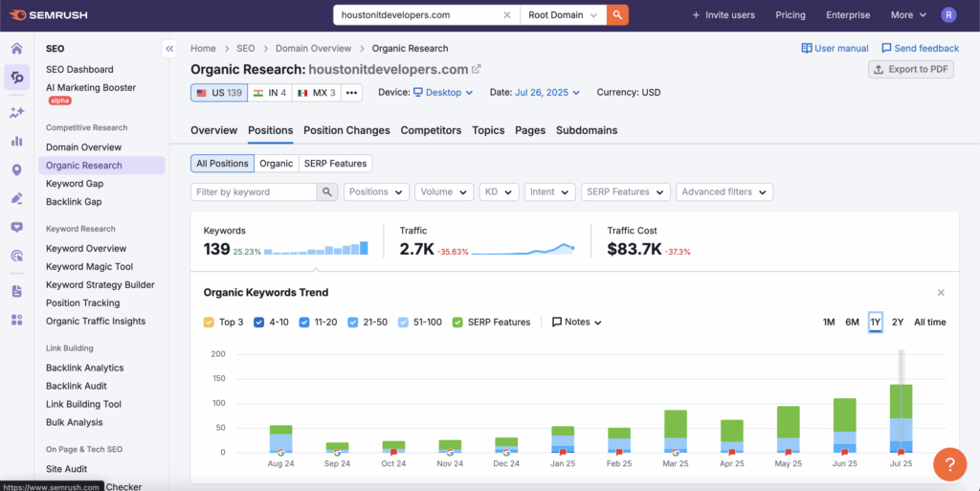Screen dimensions: 980x491
Task: Click the orange search magnifier button
Action: click(617, 15)
